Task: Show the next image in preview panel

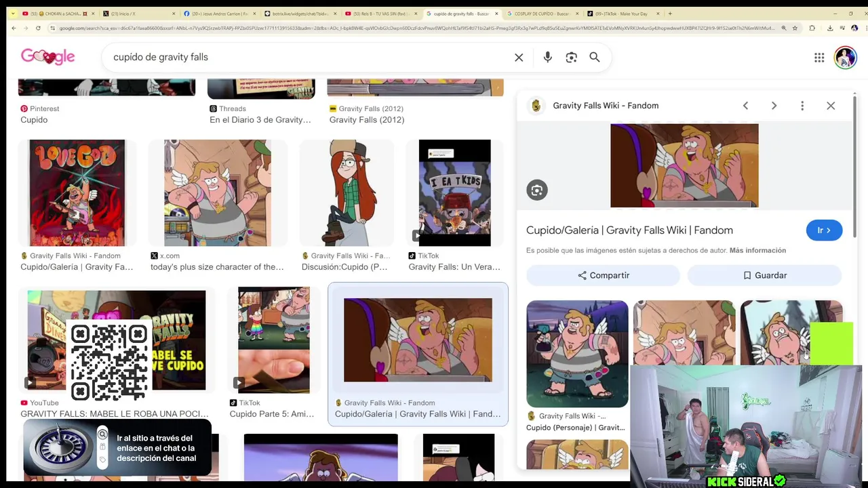Action: tap(774, 106)
